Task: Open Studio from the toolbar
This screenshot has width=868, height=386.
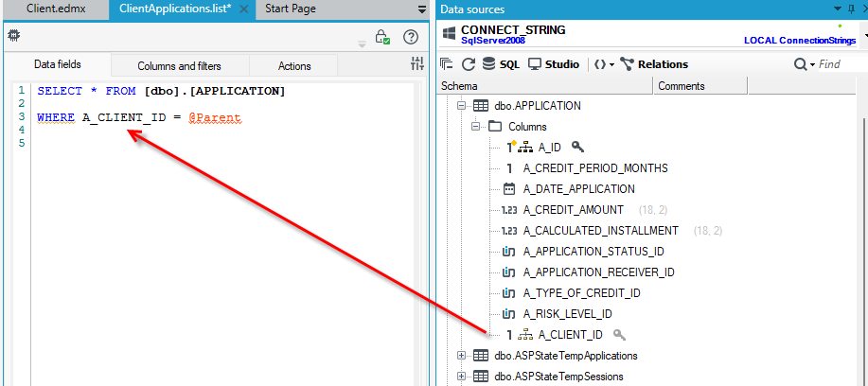Action: (554, 64)
